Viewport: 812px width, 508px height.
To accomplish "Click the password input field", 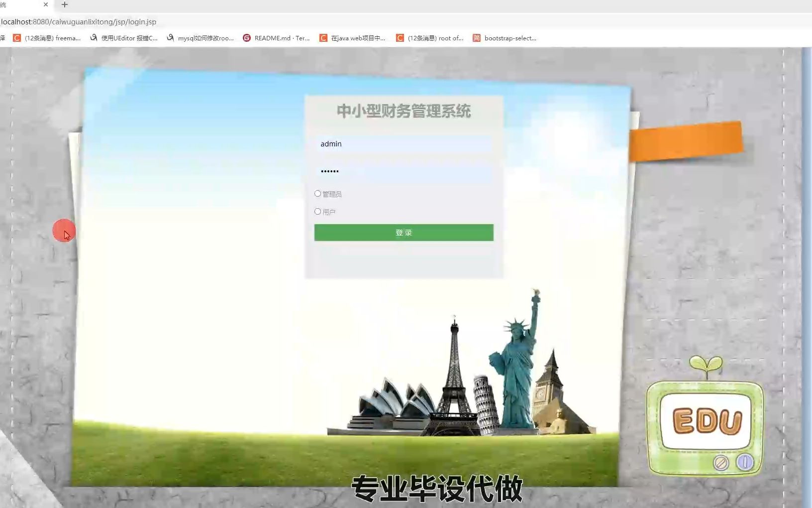I will point(404,171).
